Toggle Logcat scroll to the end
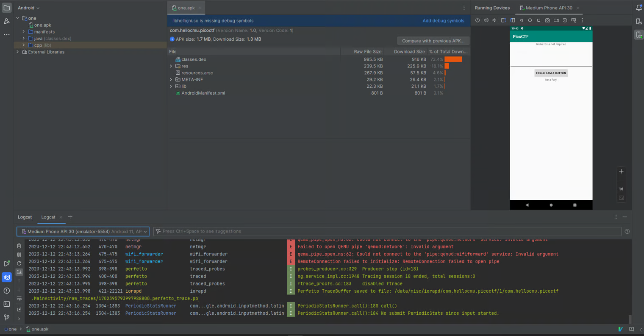 [19, 272]
